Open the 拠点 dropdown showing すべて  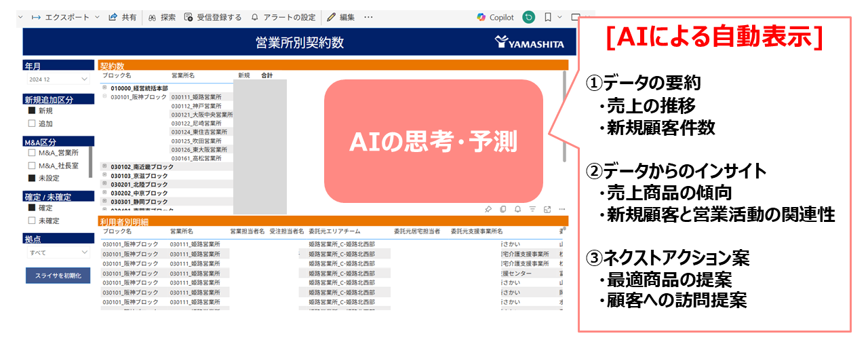(x=57, y=252)
